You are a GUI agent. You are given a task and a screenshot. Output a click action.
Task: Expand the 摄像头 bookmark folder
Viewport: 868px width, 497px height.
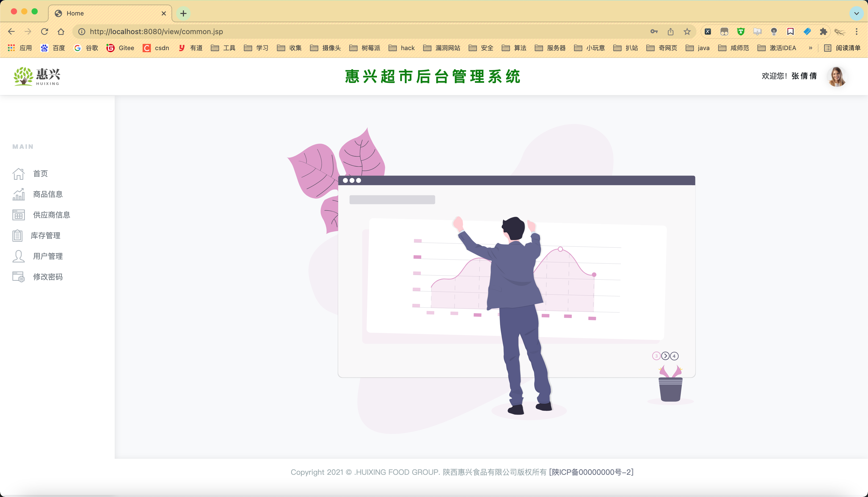(x=326, y=48)
